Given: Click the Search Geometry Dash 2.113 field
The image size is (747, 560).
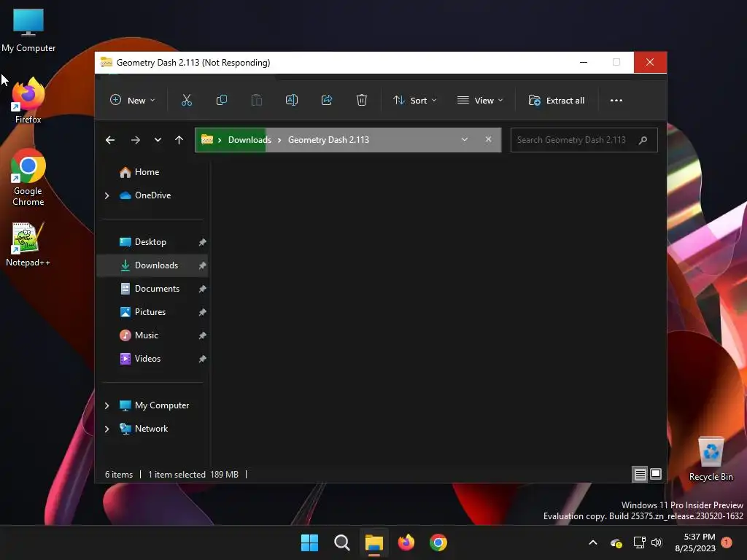Looking at the screenshot, I should point(584,140).
